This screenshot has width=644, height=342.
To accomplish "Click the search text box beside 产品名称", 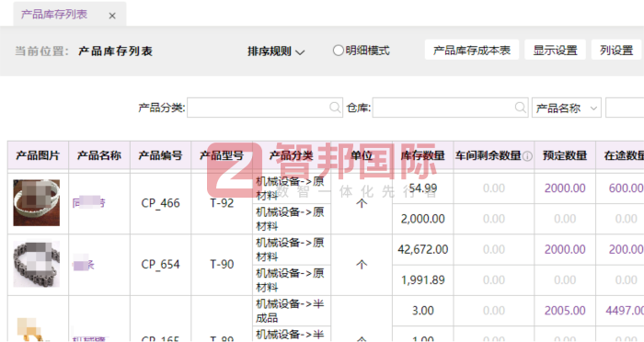I will point(625,108).
